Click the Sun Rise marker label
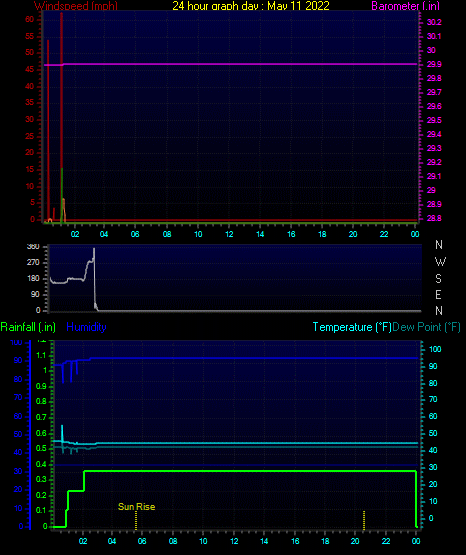 (137, 507)
